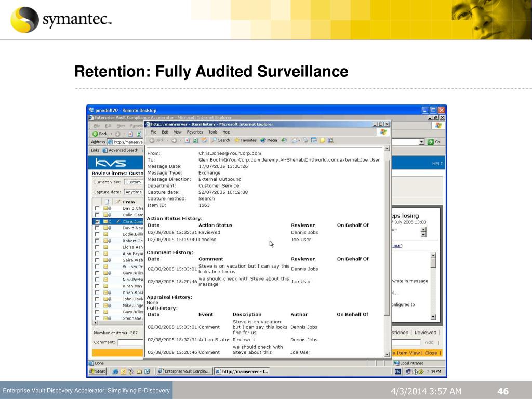Open the Current view dropdown

click(134, 182)
